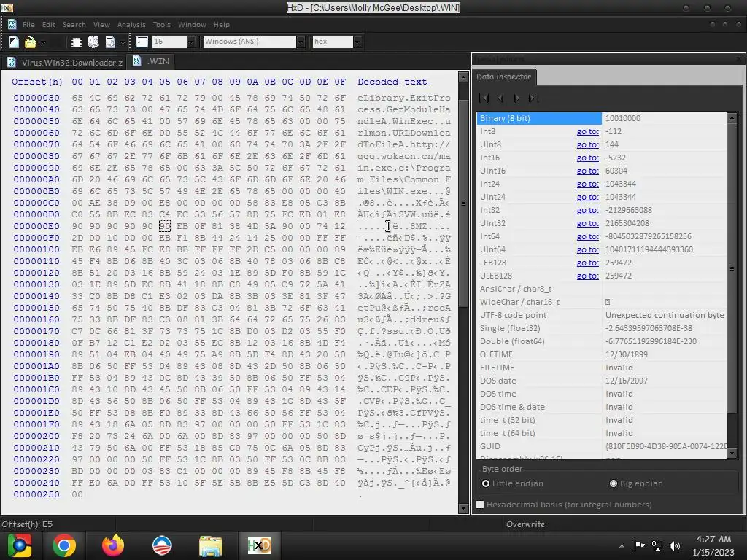The width and height of the screenshot is (747, 560).
Task: Open the Window menu
Action: (192, 24)
